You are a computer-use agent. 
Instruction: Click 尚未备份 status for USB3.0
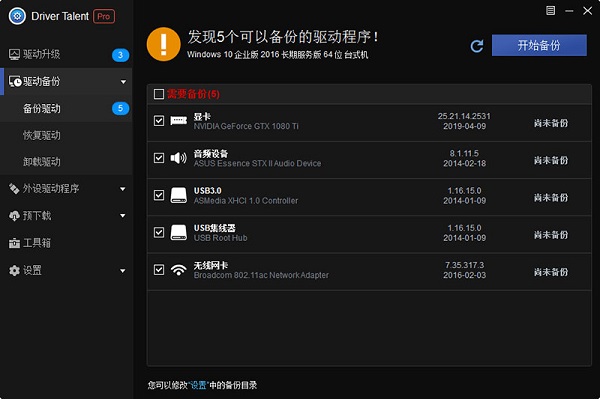point(551,197)
